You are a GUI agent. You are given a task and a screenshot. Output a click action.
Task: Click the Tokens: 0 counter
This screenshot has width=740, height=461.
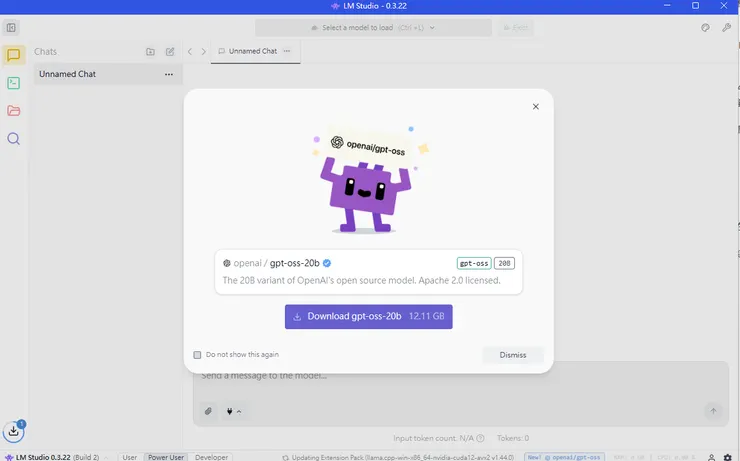pos(513,438)
